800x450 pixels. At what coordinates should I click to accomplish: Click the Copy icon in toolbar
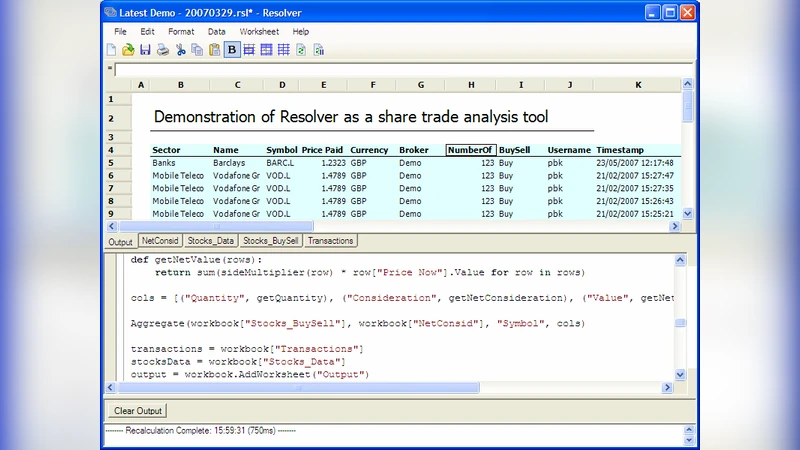[197, 49]
